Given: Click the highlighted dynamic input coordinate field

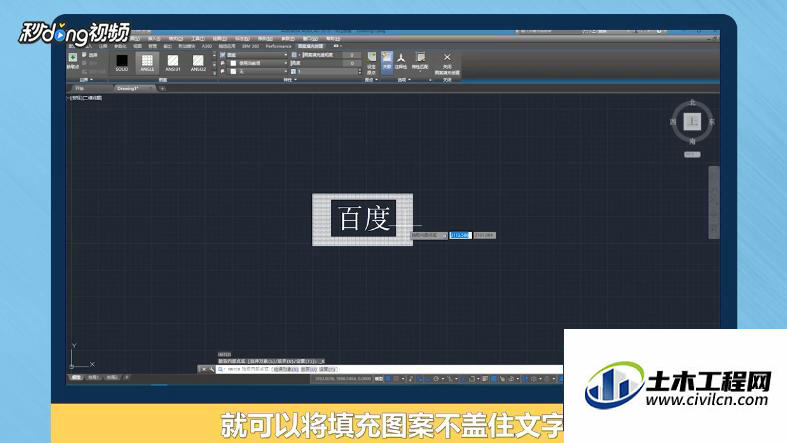Looking at the screenshot, I should tap(460, 235).
